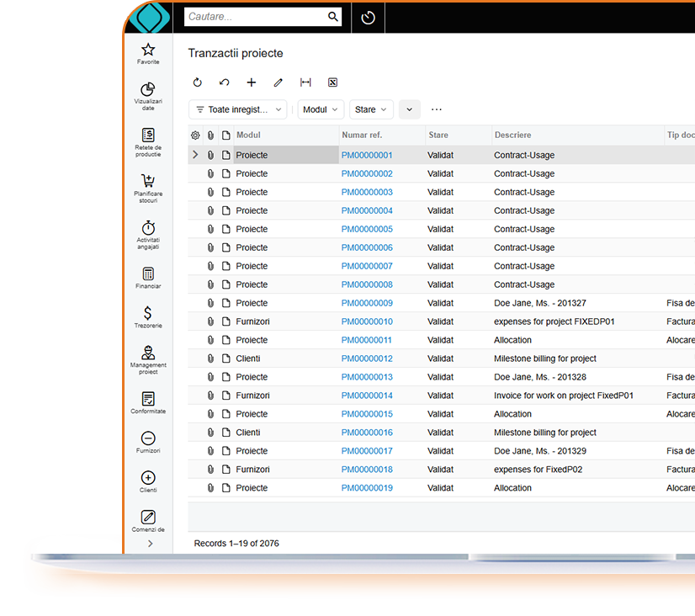This screenshot has height=616, width=695.
Task: Expand the sidebar using bottom arrow
Action: point(150,544)
